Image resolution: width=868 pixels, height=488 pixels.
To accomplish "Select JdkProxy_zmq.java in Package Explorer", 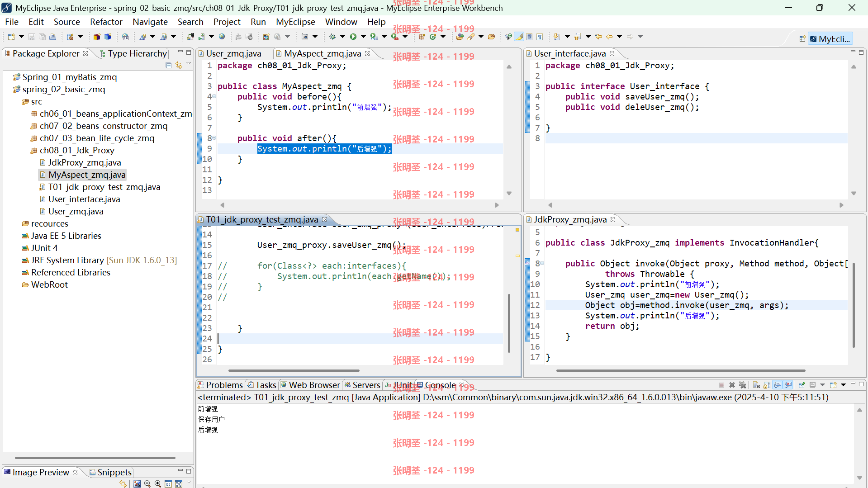I will 85,162.
